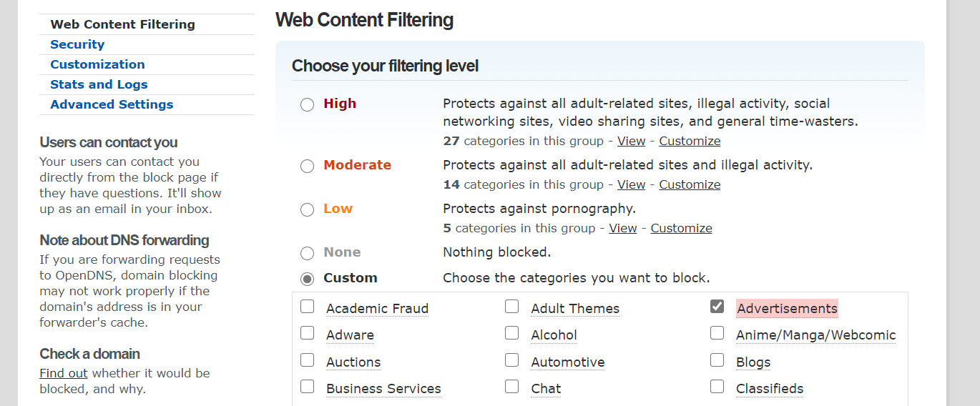Click Find out under Check a domain
980x406 pixels.
[x=64, y=373]
